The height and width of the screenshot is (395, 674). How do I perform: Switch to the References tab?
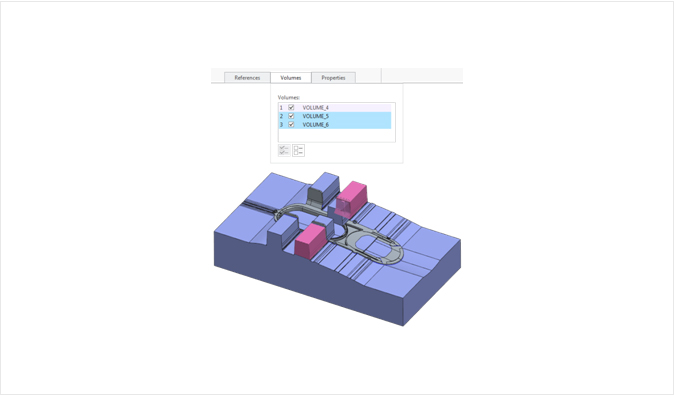click(x=247, y=78)
